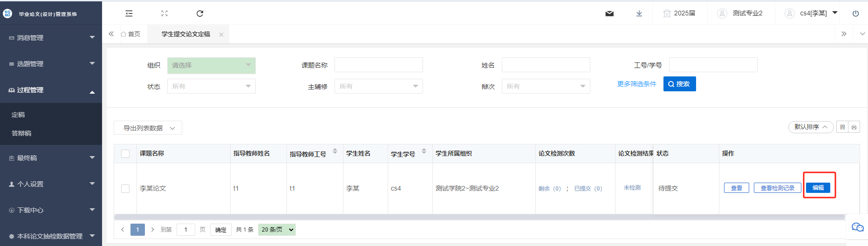Expand the 最终稿 menu
868x246 pixels.
pos(51,158)
